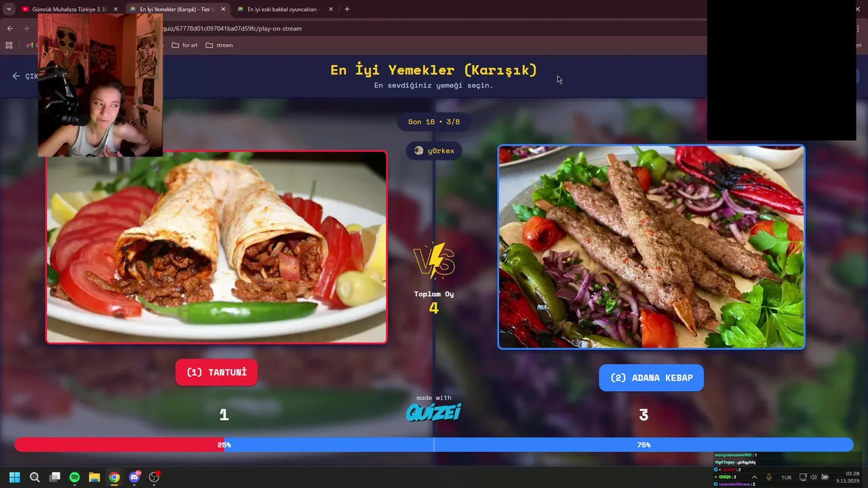Open the stream bookmarks folder
868x488 pixels.
[x=219, y=45]
